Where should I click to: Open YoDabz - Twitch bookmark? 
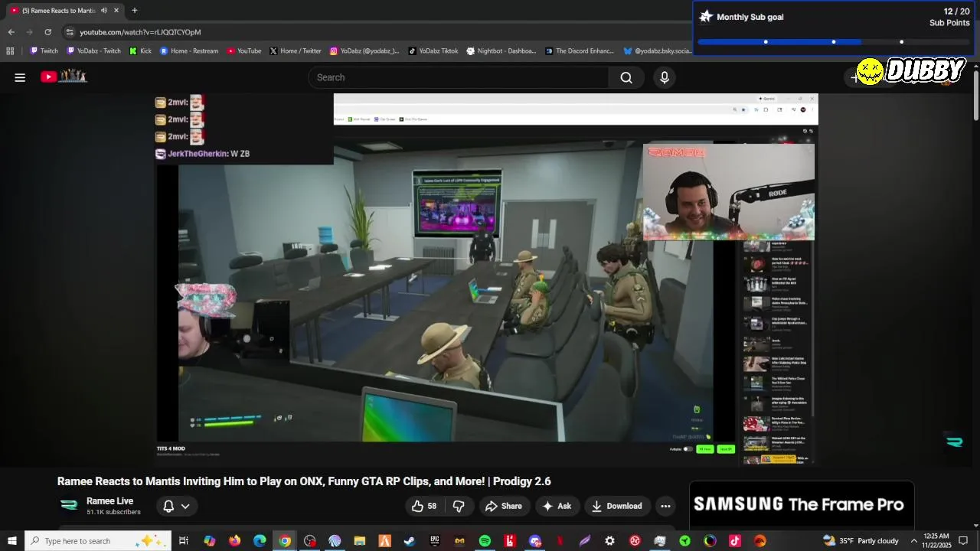[93, 51]
